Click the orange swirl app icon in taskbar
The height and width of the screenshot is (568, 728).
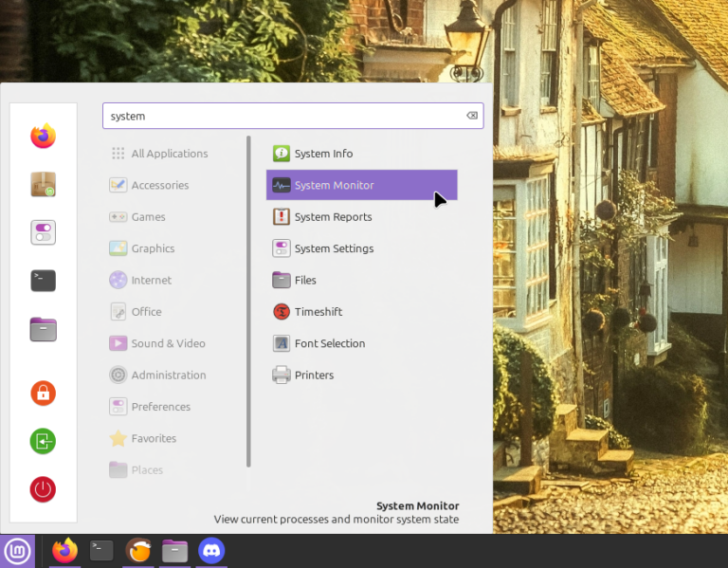(x=138, y=551)
